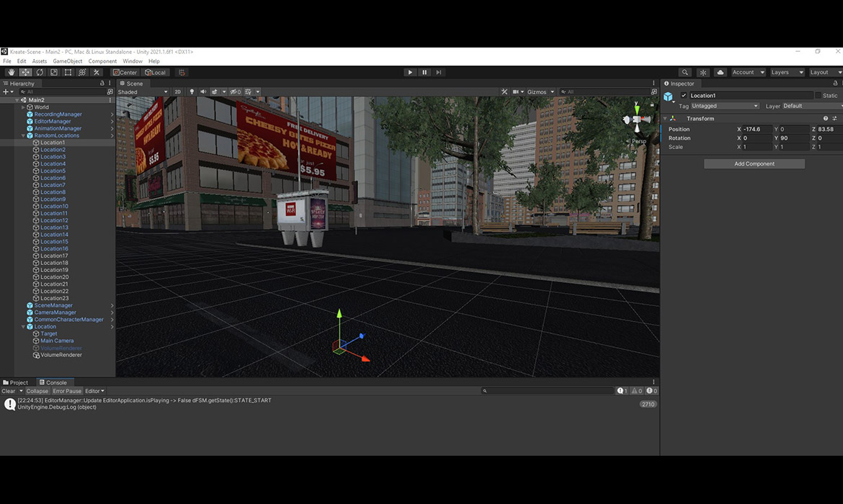Select the Rect transform tool
843x504 pixels.
tap(68, 73)
